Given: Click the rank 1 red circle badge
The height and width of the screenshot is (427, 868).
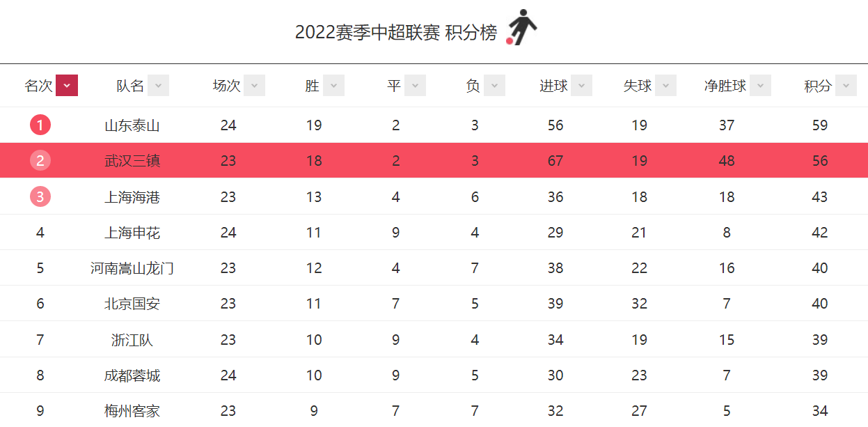Looking at the screenshot, I should point(40,125).
